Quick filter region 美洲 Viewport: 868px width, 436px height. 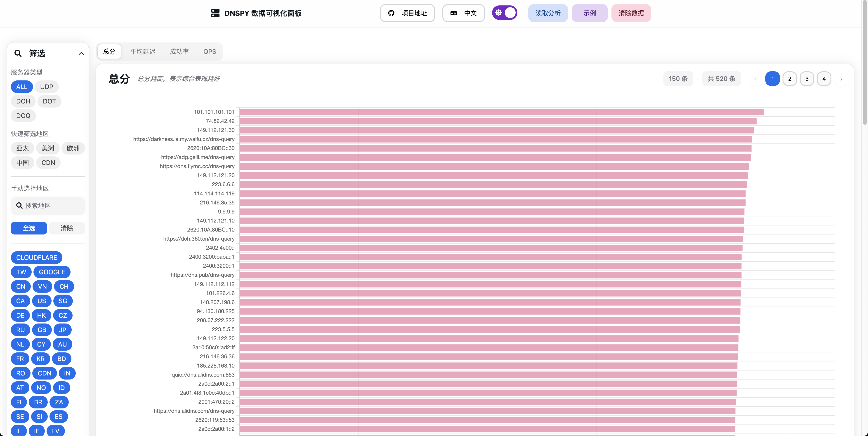(48, 148)
